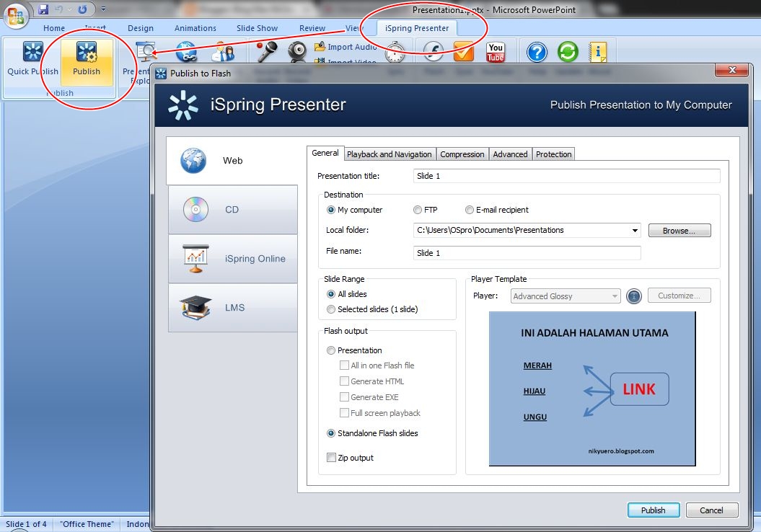Image resolution: width=761 pixels, height=532 pixels.
Task: Open the Local folder dropdown
Action: (635, 229)
